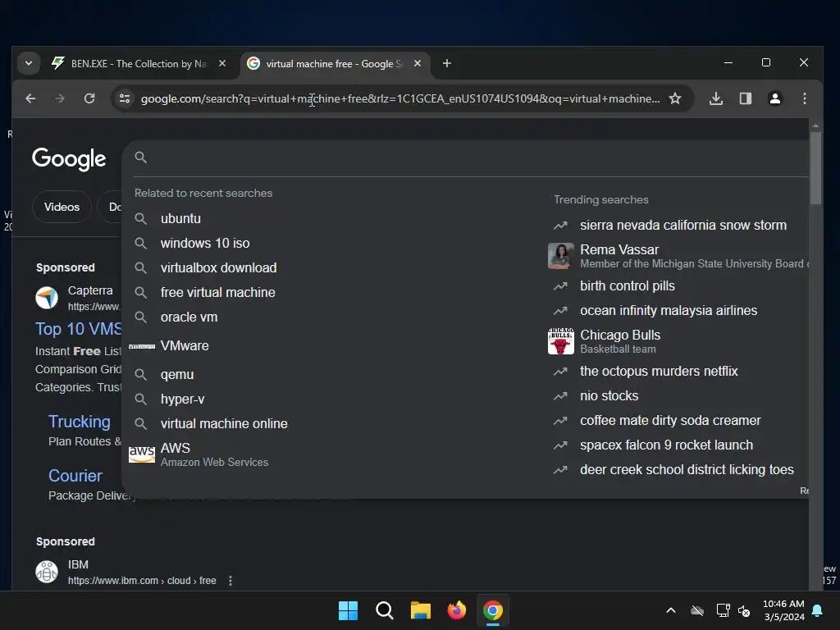The height and width of the screenshot is (630, 840).
Task: Open Top 10 VMS ad headline
Action: (x=78, y=329)
